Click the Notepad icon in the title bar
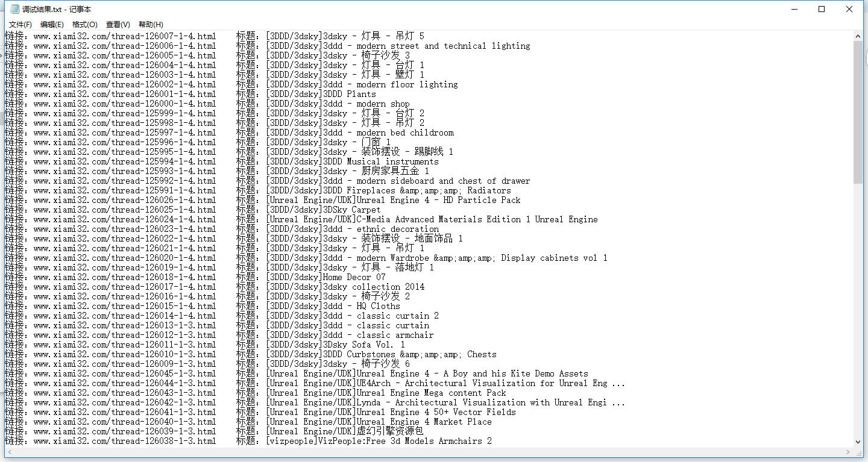Viewport: 868px width, 462px height. coord(14,9)
